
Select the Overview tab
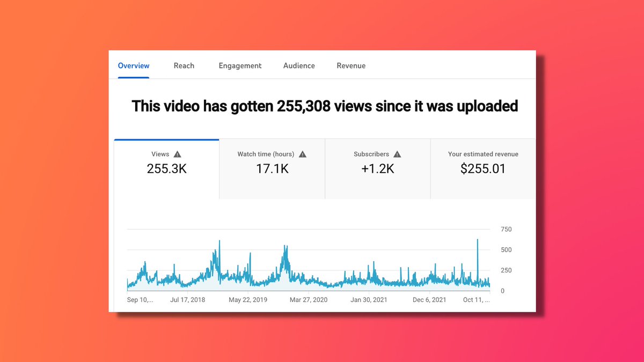click(x=133, y=65)
